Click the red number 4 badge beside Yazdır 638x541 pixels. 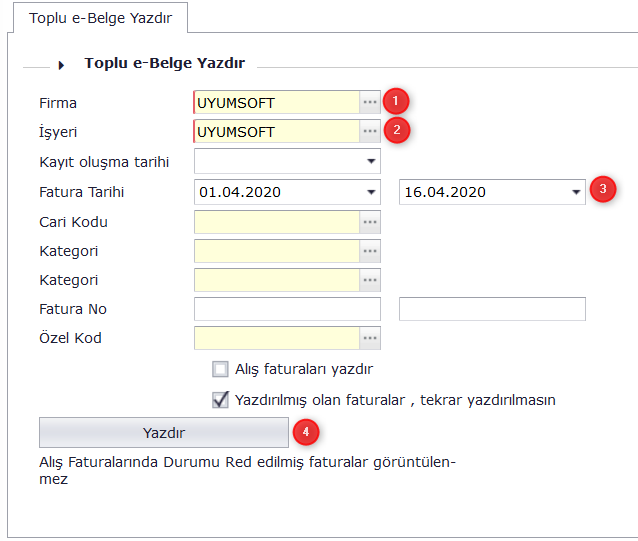pyautogui.click(x=305, y=432)
